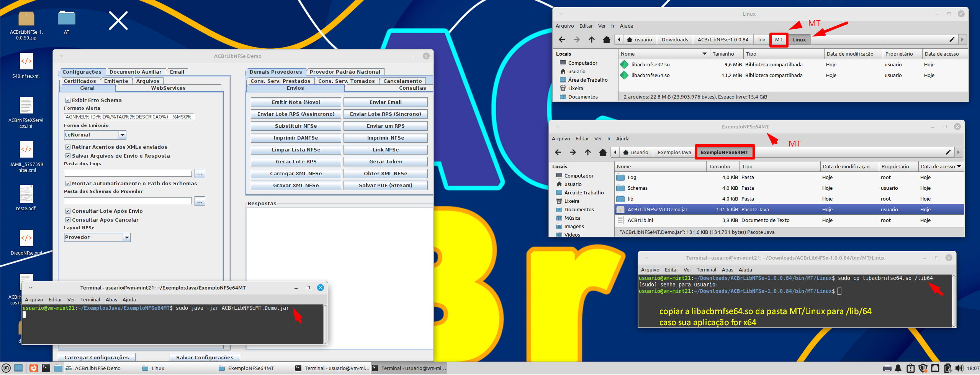980x375 pixels.
Task: Open the volume control in system tray
Action: pos(959,368)
